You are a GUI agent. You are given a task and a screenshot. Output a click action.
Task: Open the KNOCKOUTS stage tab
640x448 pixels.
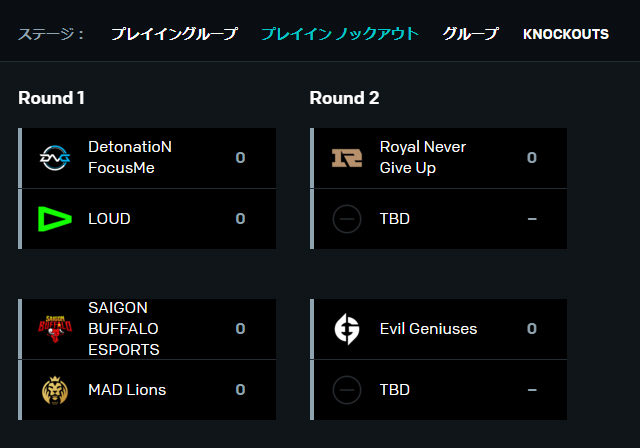click(x=566, y=34)
